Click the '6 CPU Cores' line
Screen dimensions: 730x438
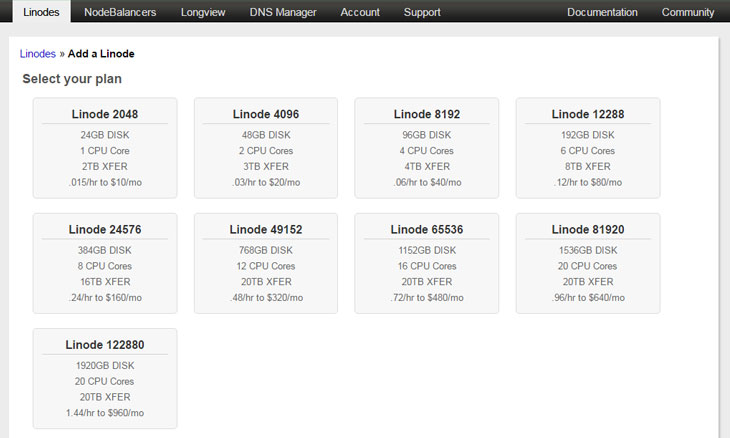[x=588, y=151]
